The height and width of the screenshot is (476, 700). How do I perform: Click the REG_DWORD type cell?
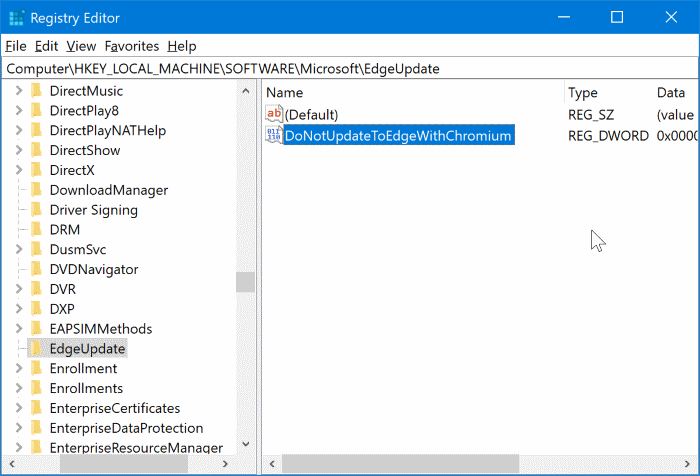608,135
